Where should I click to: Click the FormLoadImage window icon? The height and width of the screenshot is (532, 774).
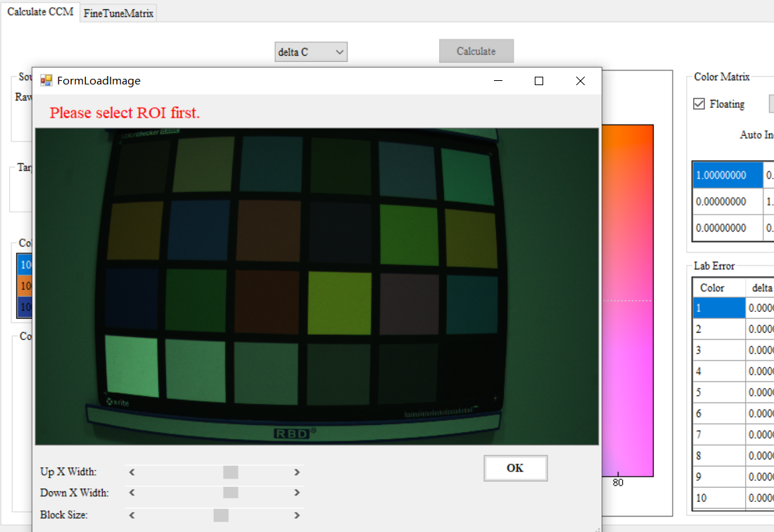coord(46,81)
